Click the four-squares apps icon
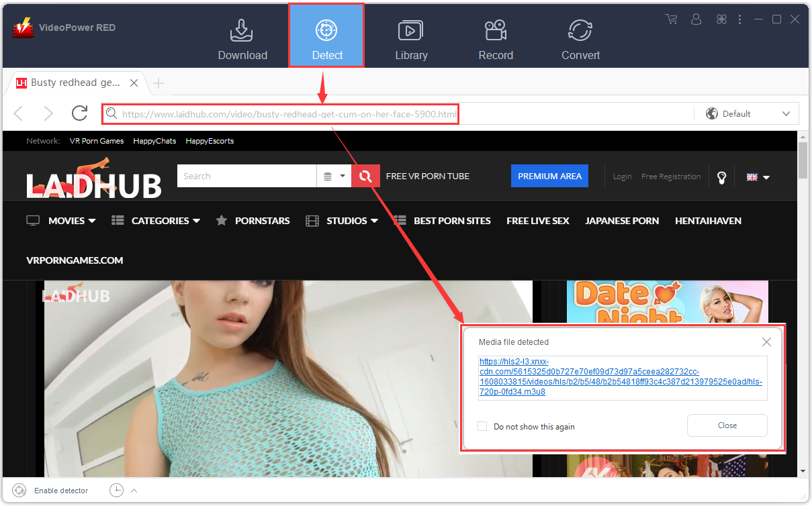The image size is (812, 506). 722,19
